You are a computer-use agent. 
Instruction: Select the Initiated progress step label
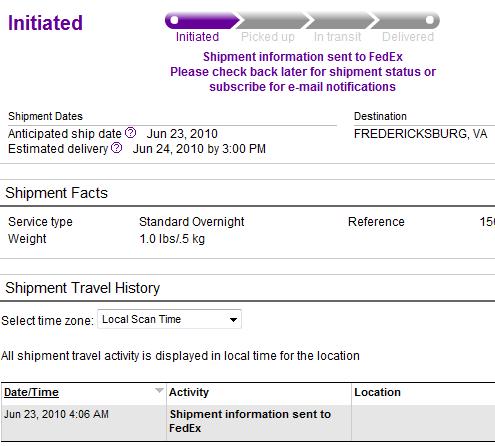pos(197,37)
